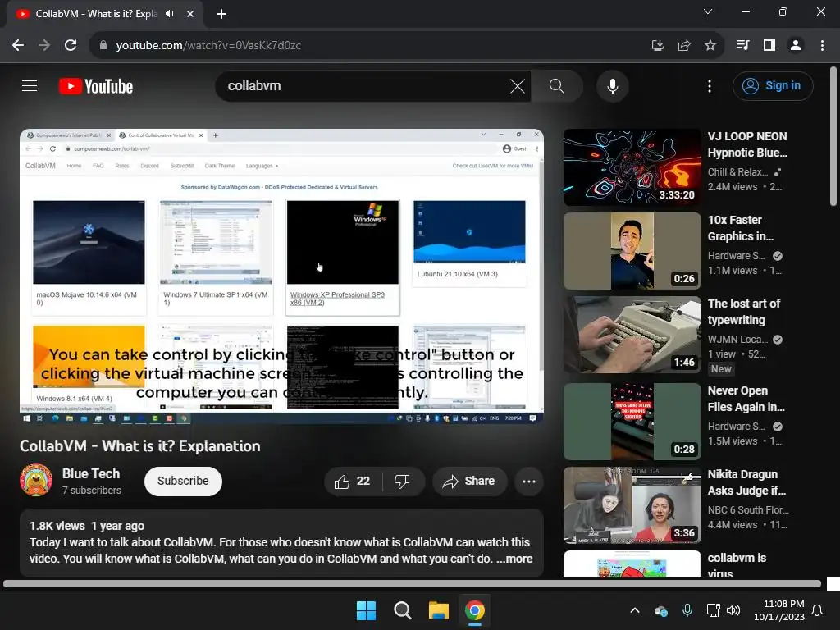Open 'collabvm is virus' video title
Screen dimensions: 840x630
pos(737,566)
